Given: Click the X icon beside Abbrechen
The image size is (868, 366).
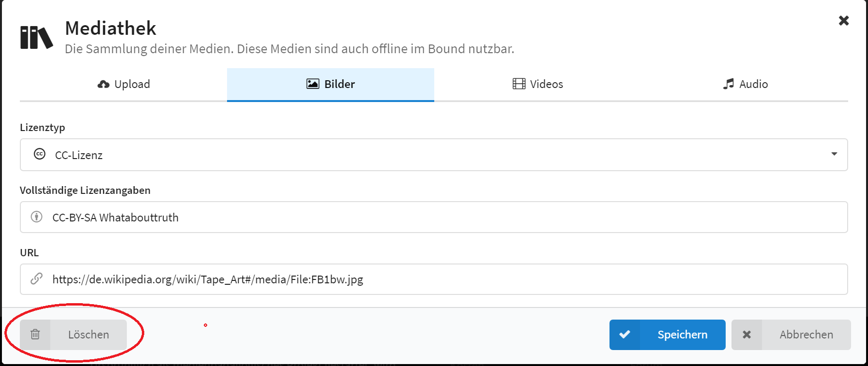Looking at the screenshot, I should coord(746,335).
